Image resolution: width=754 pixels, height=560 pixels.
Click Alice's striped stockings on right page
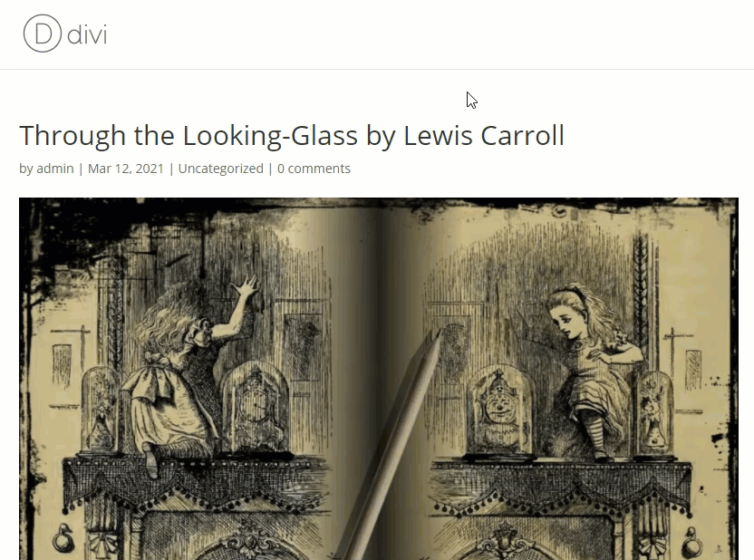point(594,430)
